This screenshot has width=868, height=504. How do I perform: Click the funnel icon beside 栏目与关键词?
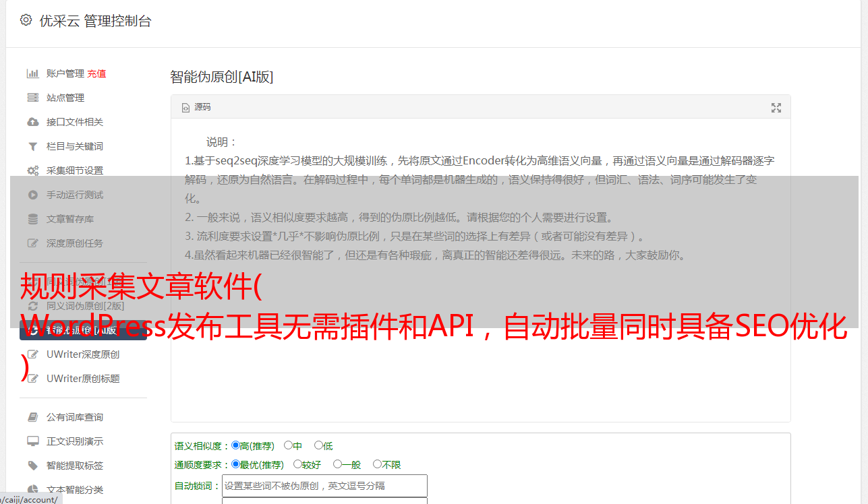(32, 146)
